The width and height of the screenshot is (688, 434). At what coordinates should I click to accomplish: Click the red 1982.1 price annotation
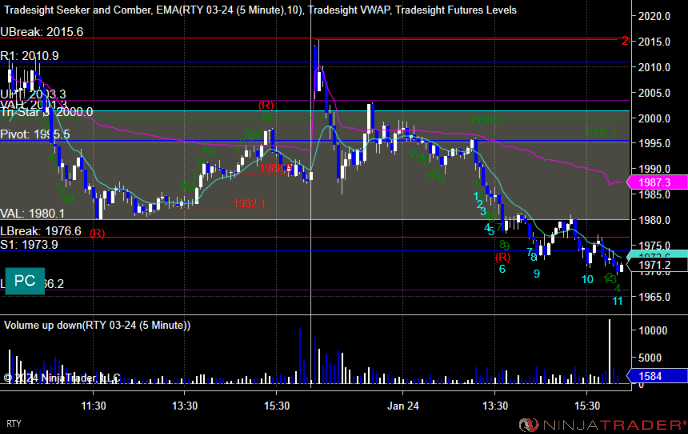(x=249, y=203)
